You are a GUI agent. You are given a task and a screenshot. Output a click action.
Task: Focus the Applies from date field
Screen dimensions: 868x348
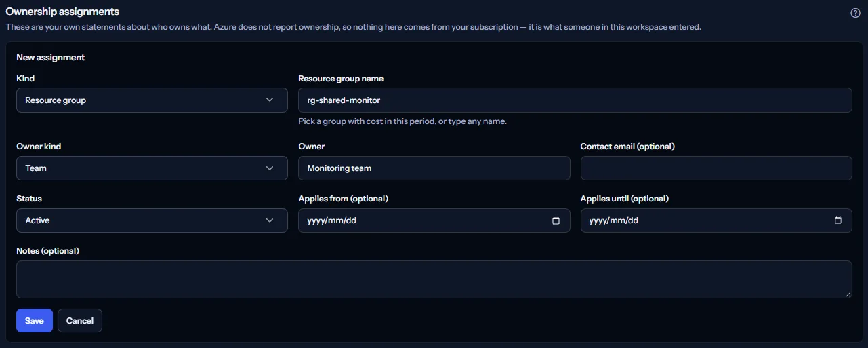[x=434, y=220]
